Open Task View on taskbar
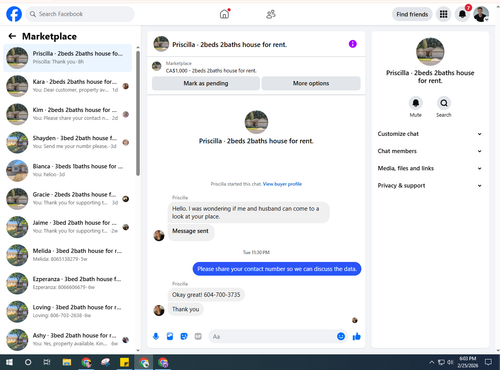Screen dimensions: 500x370 tap(47, 362)
